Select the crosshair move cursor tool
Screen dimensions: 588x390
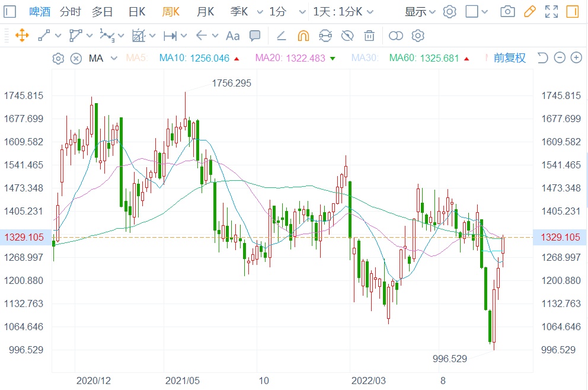22,36
